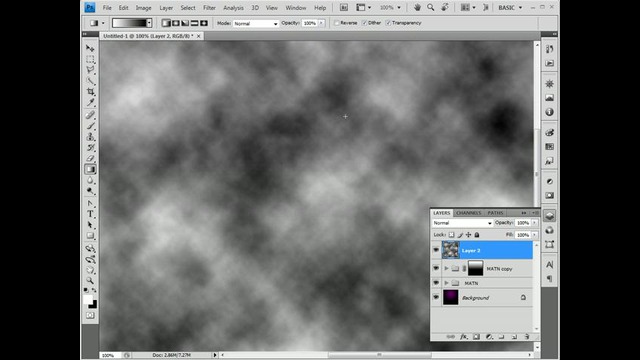Toggle the Dither checkbox

tap(364, 23)
